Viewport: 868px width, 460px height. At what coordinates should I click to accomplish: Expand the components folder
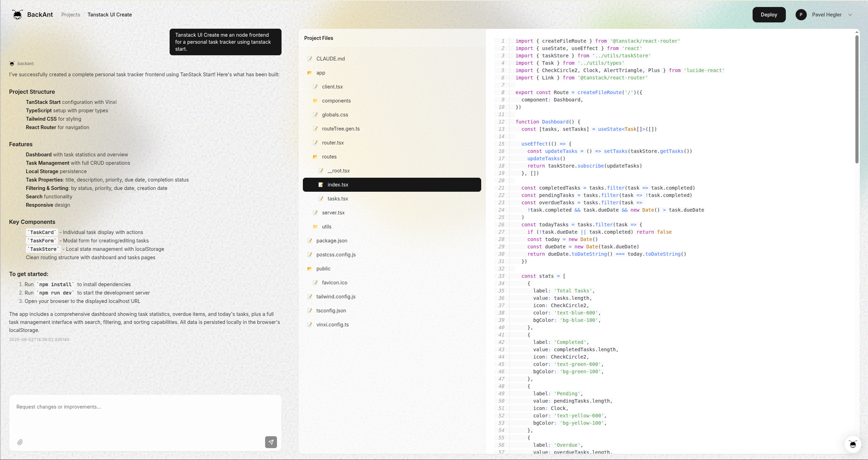tap(392, 101)
